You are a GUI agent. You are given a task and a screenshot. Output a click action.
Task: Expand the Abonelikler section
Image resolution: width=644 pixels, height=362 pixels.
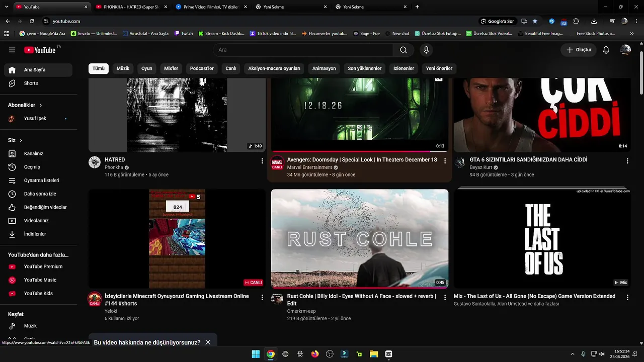25,105
